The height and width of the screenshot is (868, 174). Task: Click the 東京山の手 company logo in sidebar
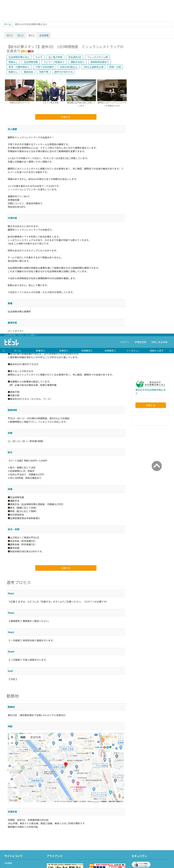tap(151, 384)
